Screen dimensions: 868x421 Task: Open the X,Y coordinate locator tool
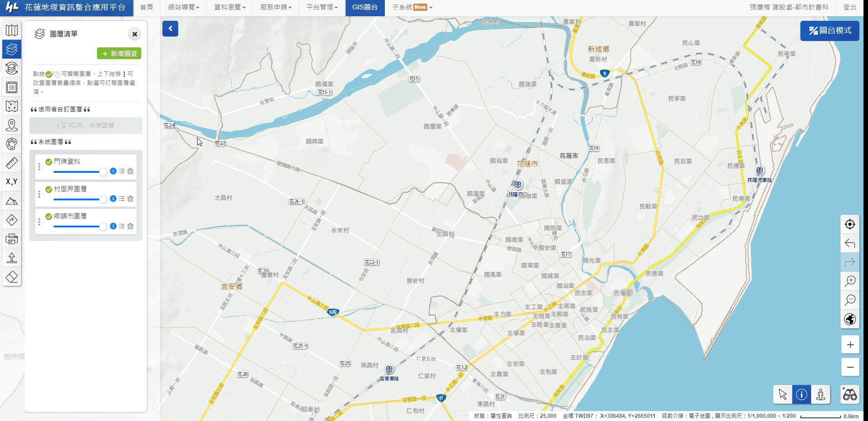coord(12,181)
